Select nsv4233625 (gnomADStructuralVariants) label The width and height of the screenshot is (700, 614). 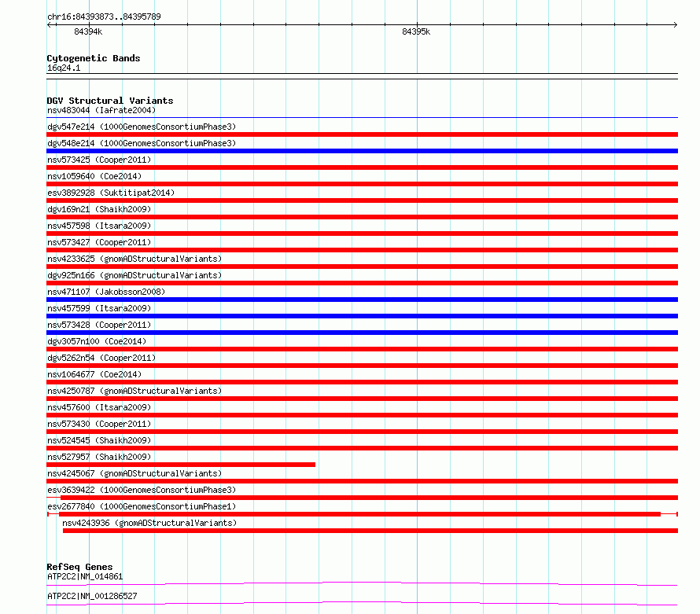(134, 259)
